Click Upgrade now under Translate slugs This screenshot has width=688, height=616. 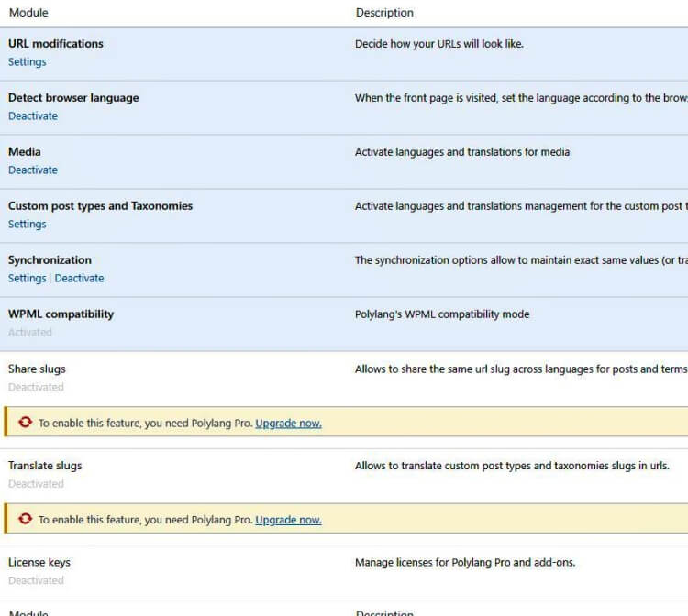pos(288,520)
